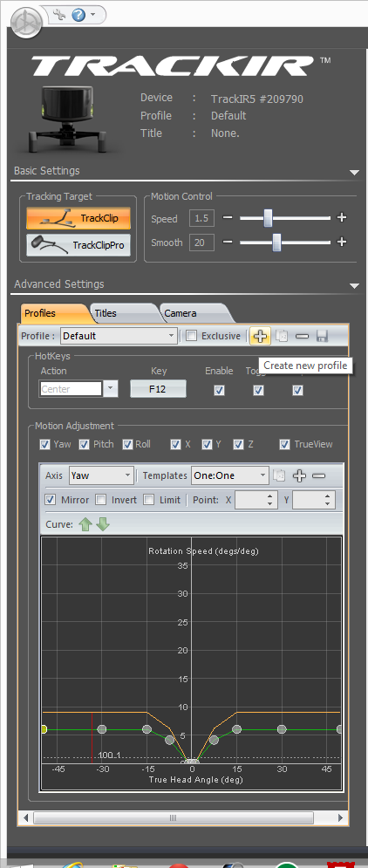Image resolution: width=368 pixels, height=868 pixels.
Task: Click the horizontal scrollbar thumb
Action: [174, 817]
